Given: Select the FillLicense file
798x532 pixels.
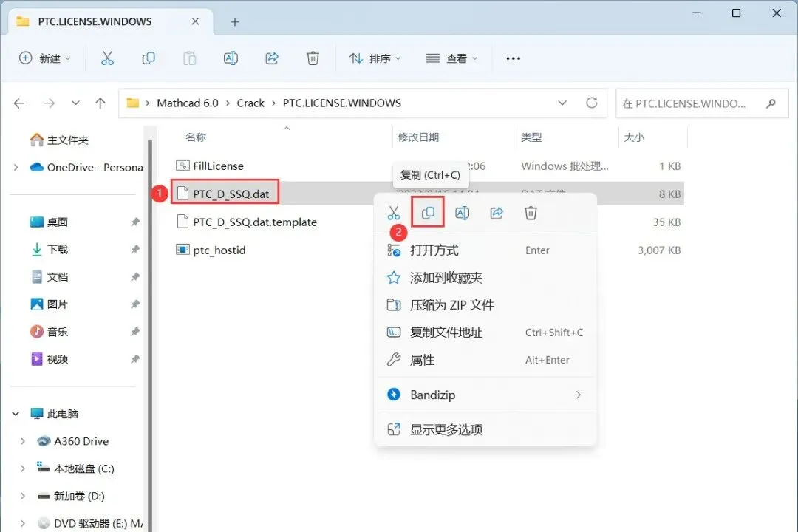Looking at the screenshot, I should point(210,166).
